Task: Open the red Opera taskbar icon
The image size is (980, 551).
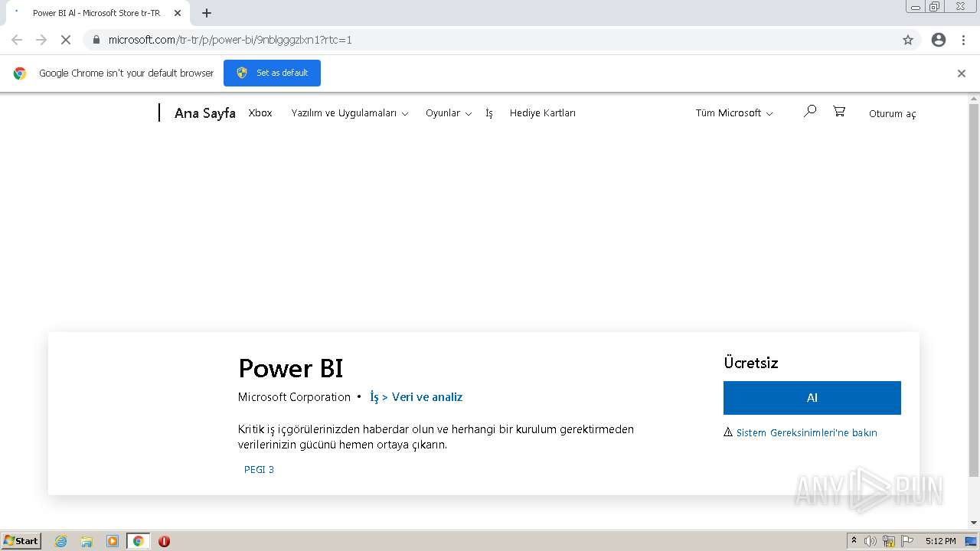Action: coord(164,541)
